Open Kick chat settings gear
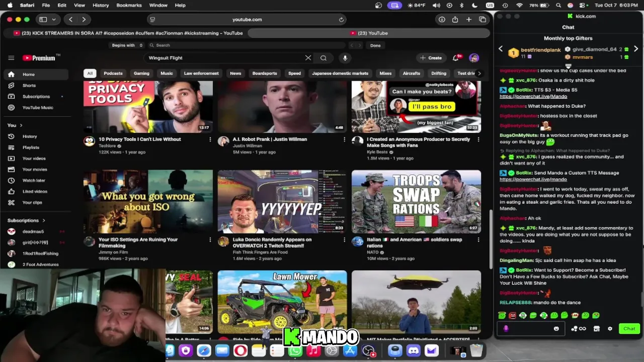Screen dimensions: 644x362 coord(610,329)
